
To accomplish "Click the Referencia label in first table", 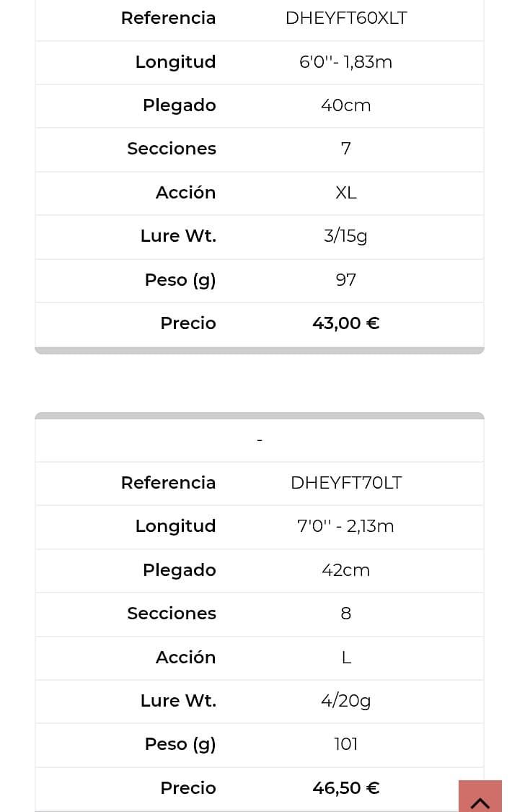I will [x=169, y=18].
